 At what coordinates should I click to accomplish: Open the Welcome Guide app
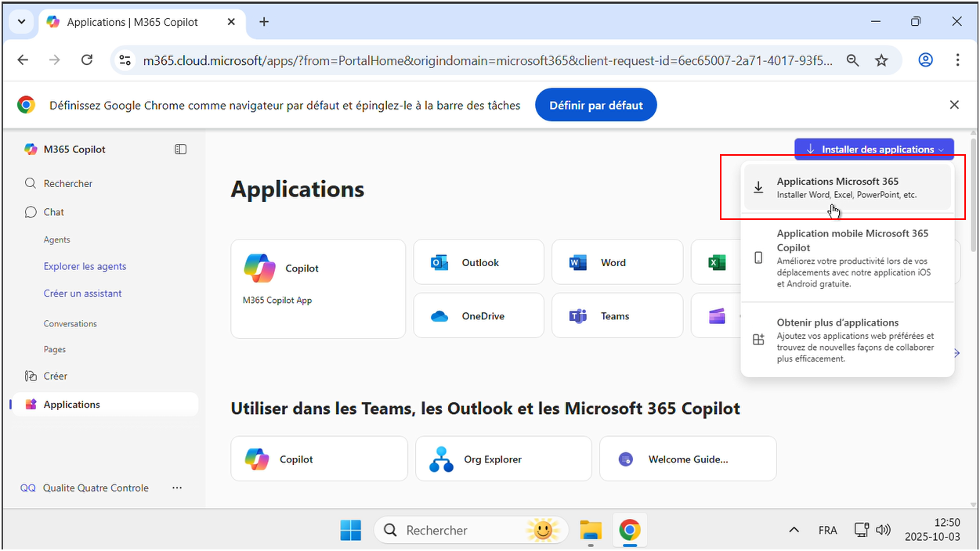click(x=687, y=459)
